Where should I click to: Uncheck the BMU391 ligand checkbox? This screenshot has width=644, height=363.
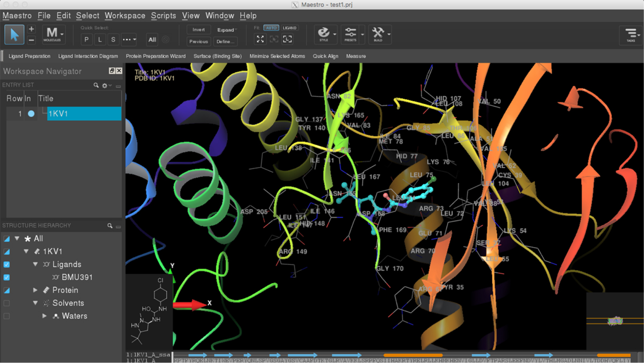pos(6,277)
